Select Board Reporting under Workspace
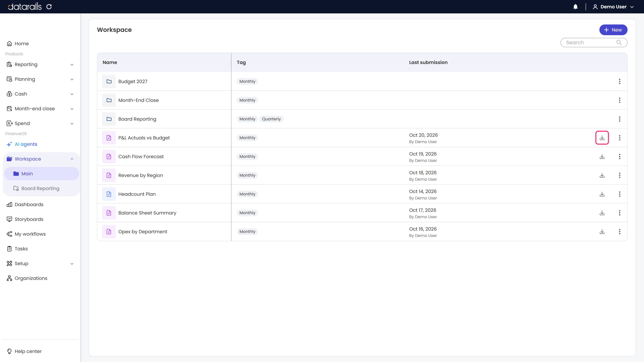The image size is (644, 362). click(x=36, y=188)
